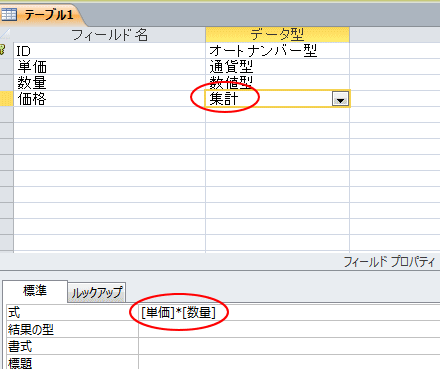This screenshot has width=440, height=369.
Task: Click the primary key row selector for ID
Action: click(x=6, y=51)
